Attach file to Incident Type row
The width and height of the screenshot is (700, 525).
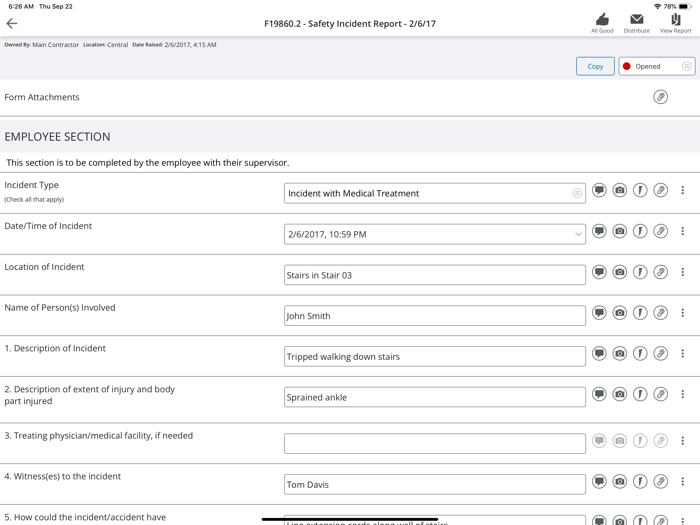(661, 190)
